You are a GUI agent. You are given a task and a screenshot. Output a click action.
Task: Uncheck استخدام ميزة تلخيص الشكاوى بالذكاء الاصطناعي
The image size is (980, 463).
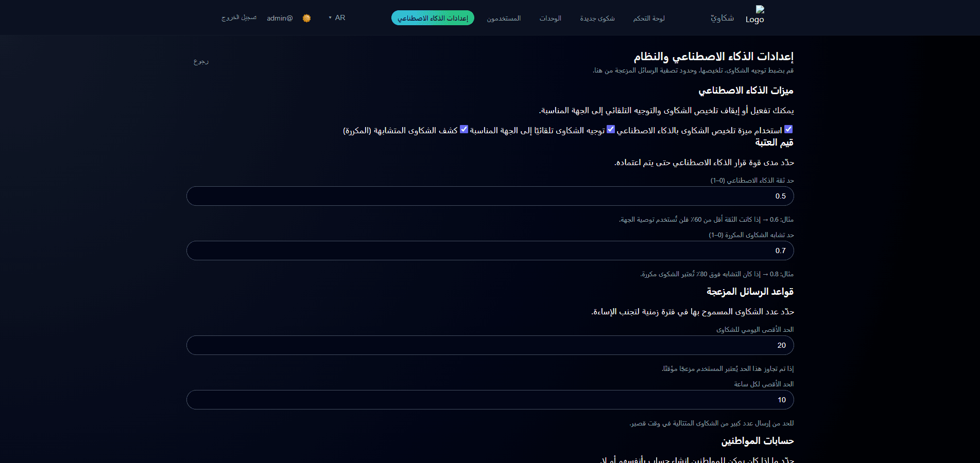[788, 130]
